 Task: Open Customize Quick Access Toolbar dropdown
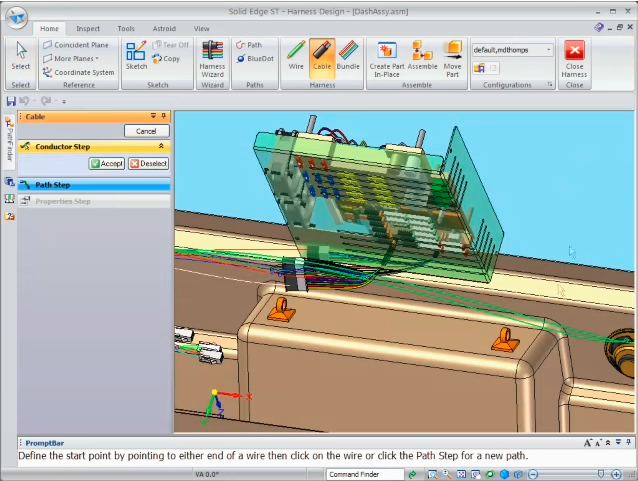(x=64, y=102)
